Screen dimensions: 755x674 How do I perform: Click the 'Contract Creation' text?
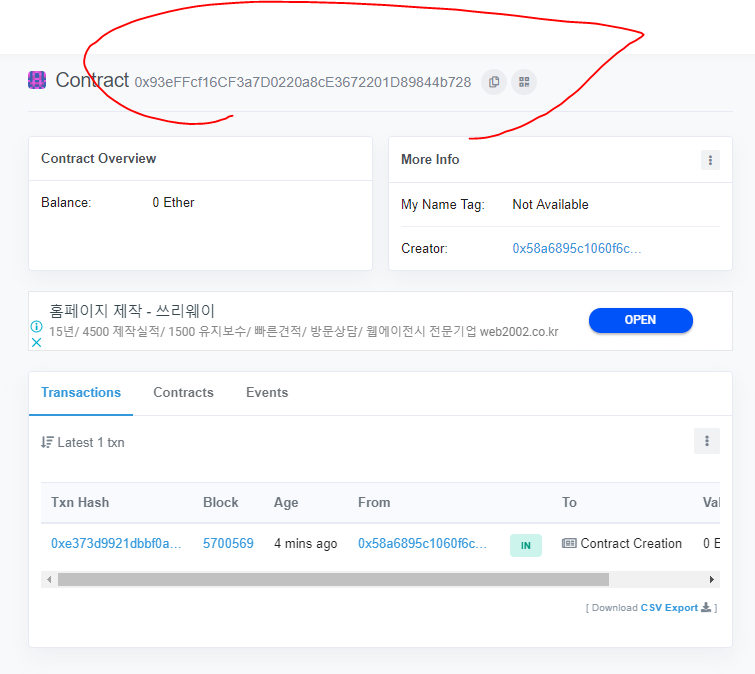(631, 544)
